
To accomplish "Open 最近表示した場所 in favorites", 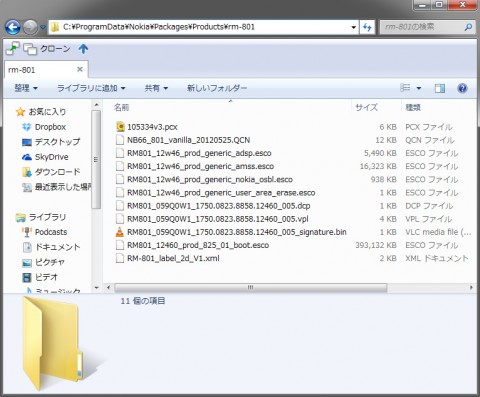I will point(56,187).
